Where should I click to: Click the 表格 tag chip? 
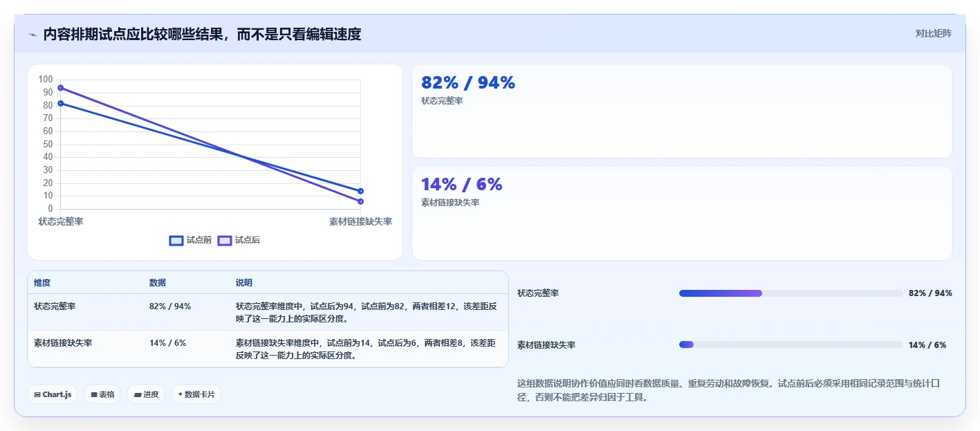[102, 394]
